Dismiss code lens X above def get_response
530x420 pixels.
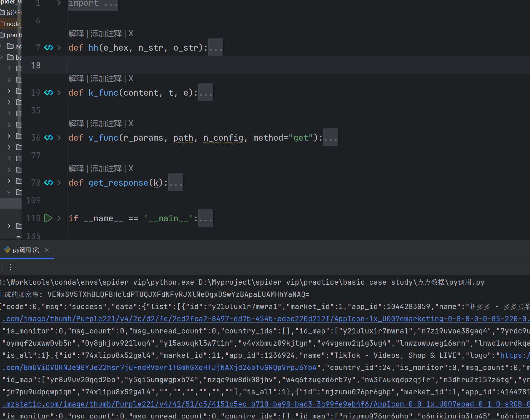(x=131, y=168)
